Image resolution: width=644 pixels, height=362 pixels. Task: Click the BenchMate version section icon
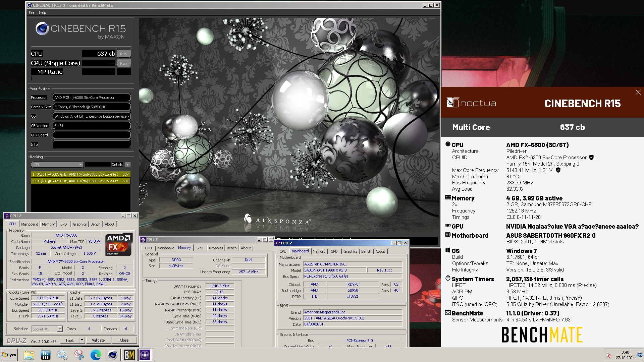[x=448, y=312]
